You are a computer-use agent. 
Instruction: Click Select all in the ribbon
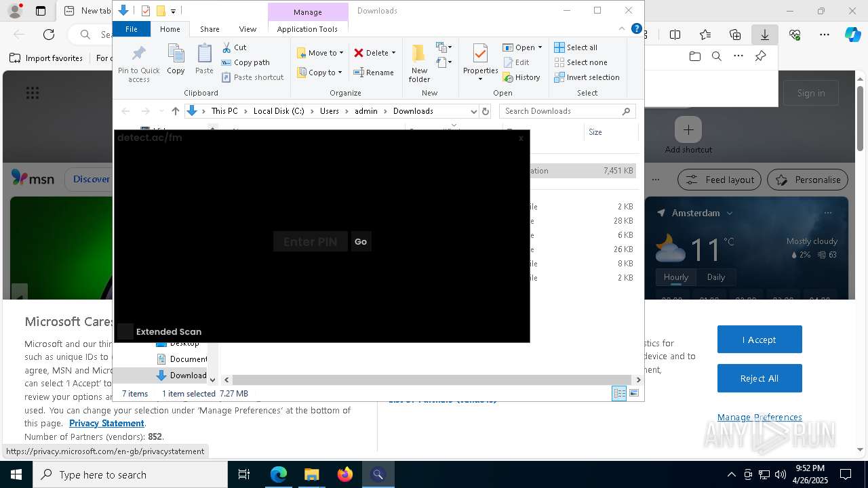click(x=576, y=47)
